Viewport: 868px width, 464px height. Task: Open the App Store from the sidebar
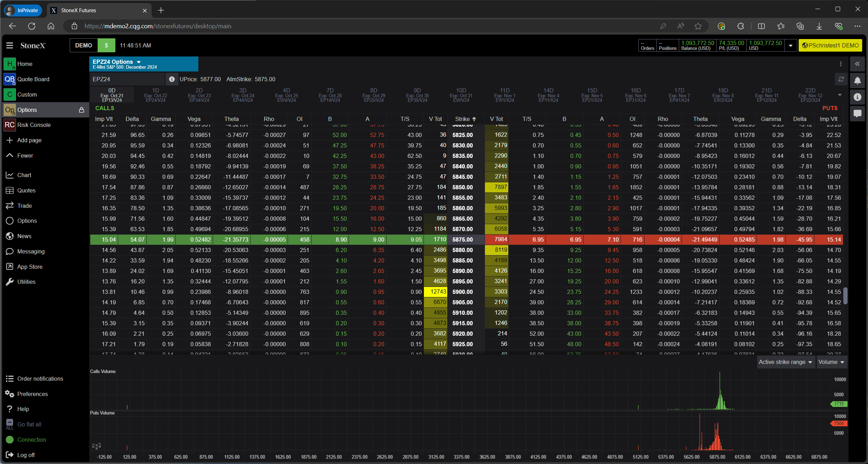pos(29,266)
